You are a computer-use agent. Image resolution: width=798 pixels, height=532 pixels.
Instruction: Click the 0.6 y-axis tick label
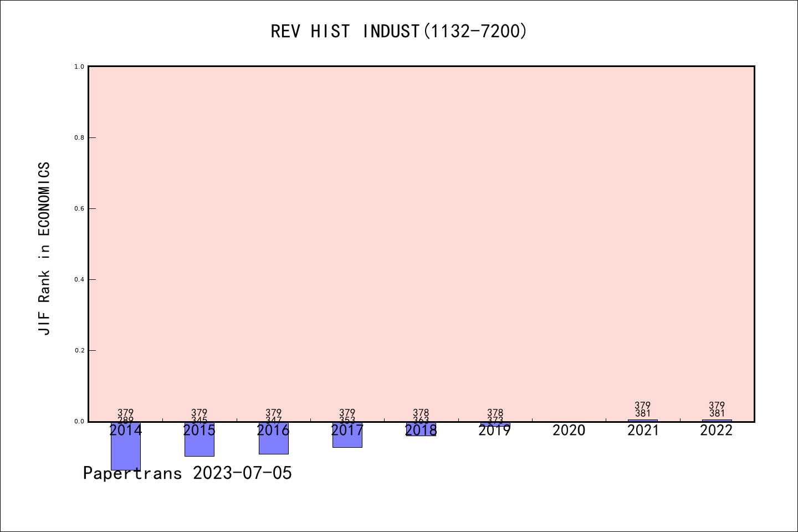click(x=79, y=208)
